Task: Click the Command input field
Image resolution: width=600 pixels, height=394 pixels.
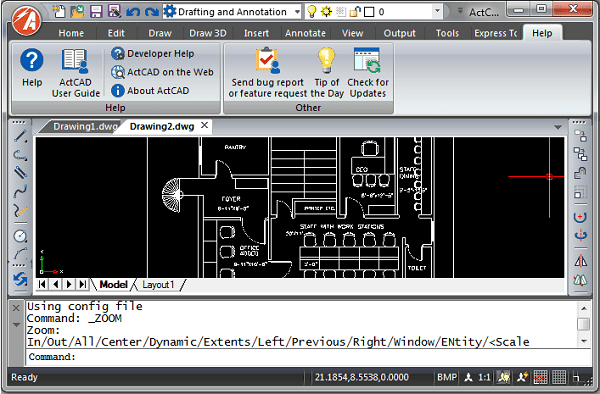Action: [309, 357]
